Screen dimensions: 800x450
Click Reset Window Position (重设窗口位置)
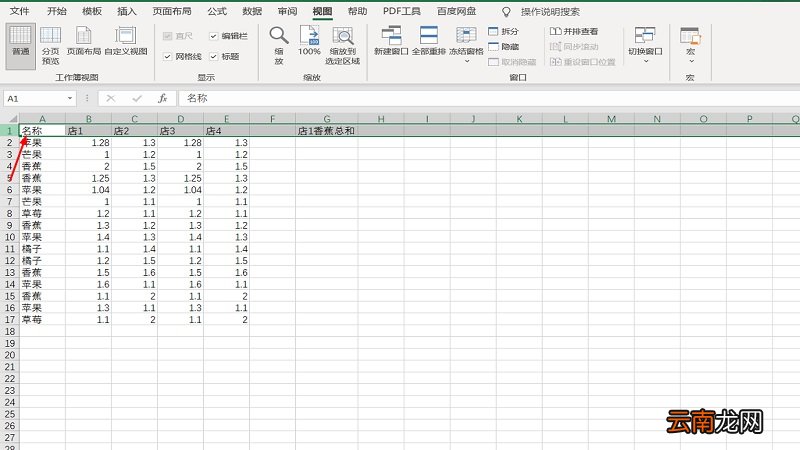583,62
